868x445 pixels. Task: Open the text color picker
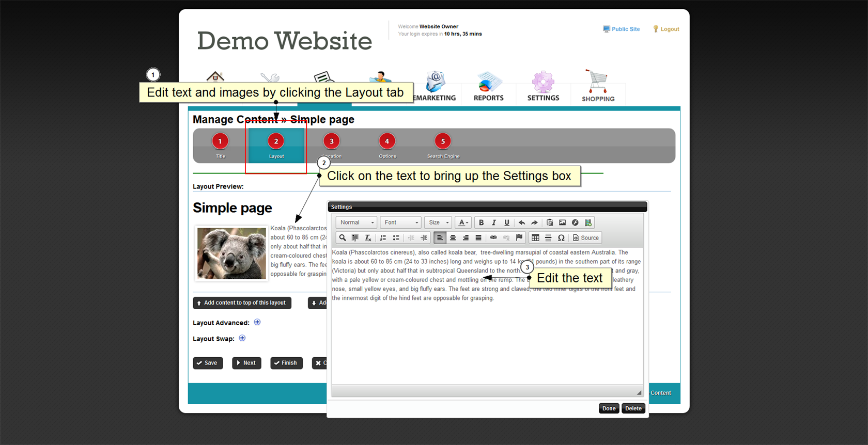(463, 223)
